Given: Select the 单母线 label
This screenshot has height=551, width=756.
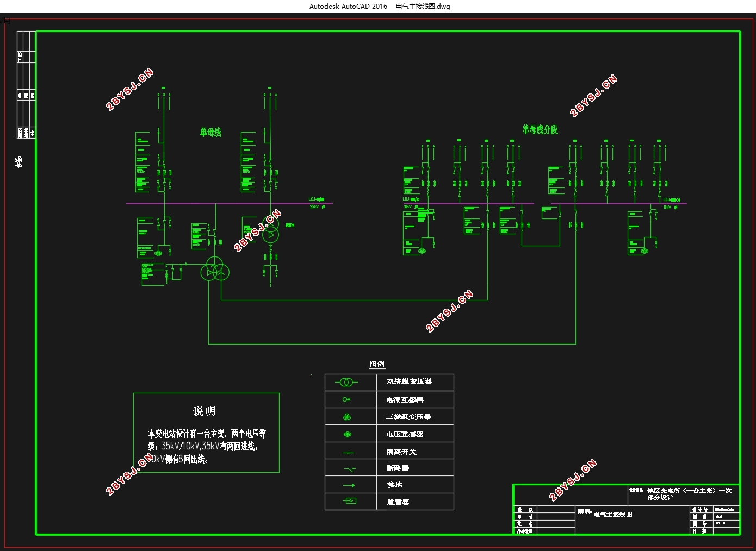Looking at the screenshot, I should [x=210, y=132].
